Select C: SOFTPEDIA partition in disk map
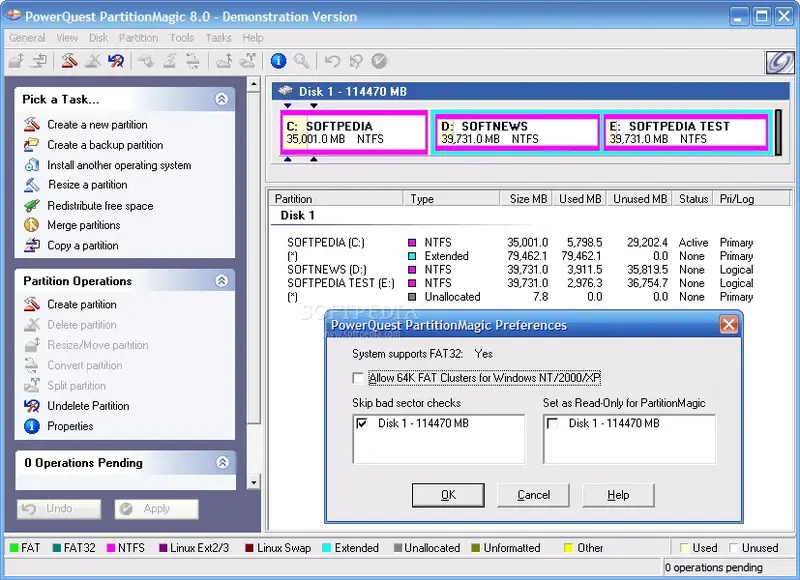The width and height of the screenshot is (800, 580). (x=354, y=132)
